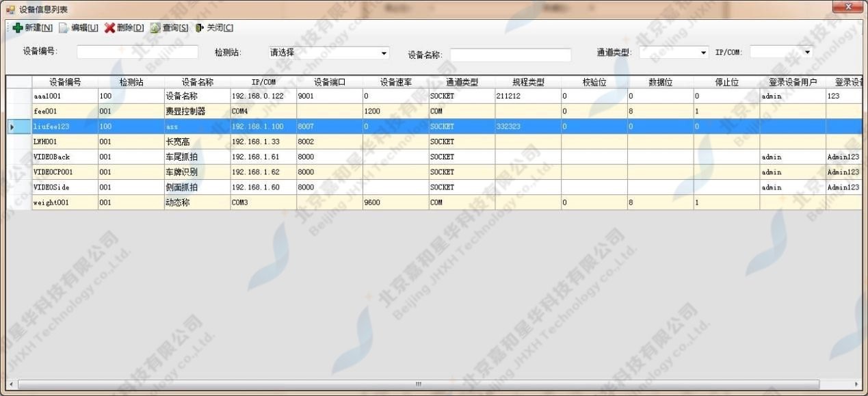Select the weight001 device cell
The width and height of the screenshot is (868, 396).
coord(65,202)
